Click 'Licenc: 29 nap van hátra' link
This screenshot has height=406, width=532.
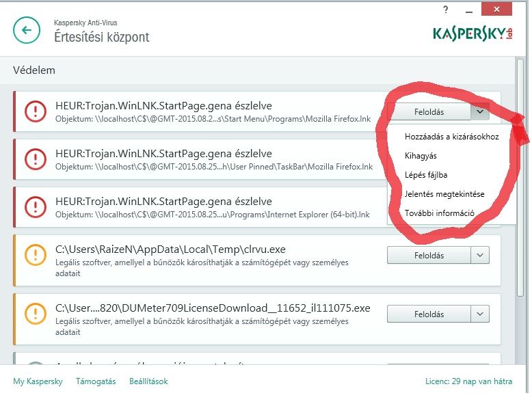click(x=468, y=381)
